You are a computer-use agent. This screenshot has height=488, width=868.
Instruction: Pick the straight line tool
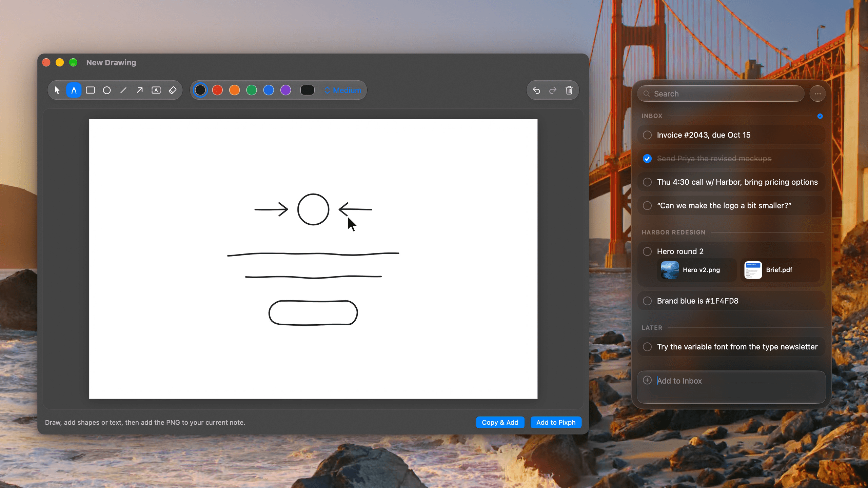[123, 90]
